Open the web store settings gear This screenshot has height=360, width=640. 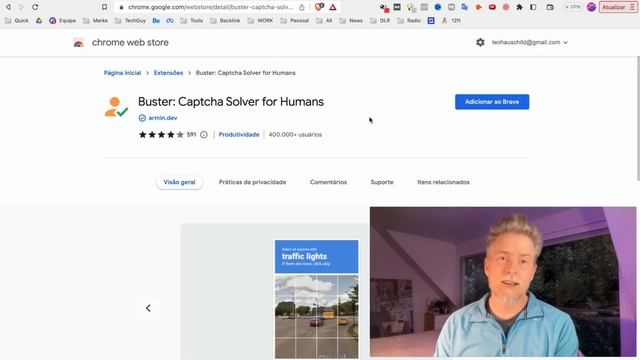pos(480,42)
